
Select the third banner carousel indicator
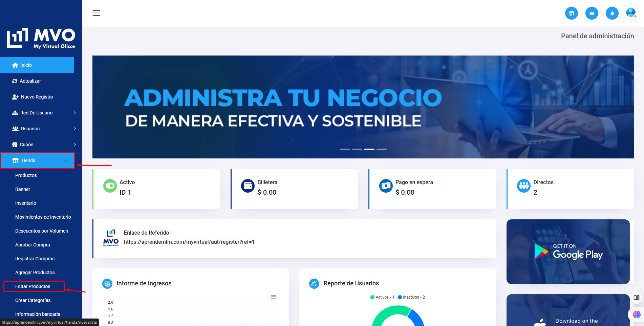click(x=369, y=149)
